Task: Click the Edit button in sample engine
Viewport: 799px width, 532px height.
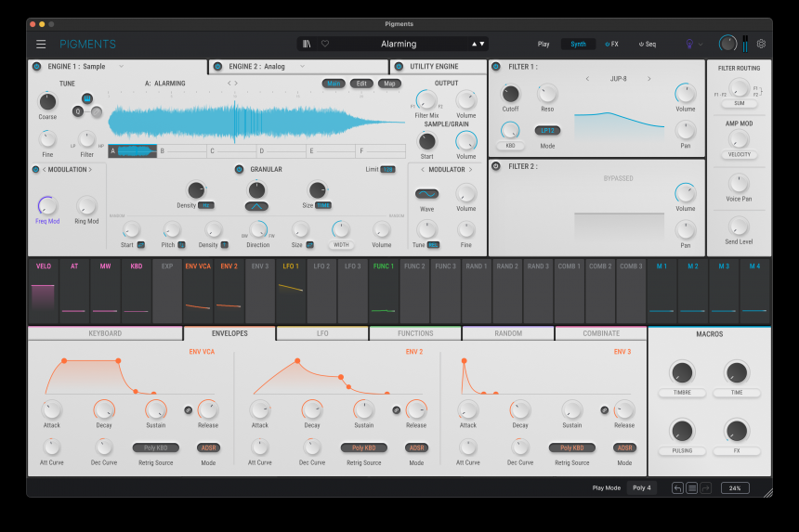Action: coord(361,84)
